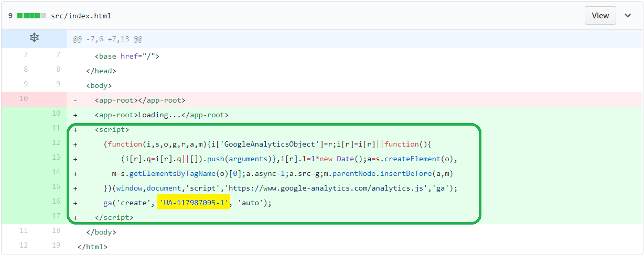Select added line number 16
Image resolution: width=644 pixels, height=256 pixels.
pyautogui.click(x=56, y=201)
